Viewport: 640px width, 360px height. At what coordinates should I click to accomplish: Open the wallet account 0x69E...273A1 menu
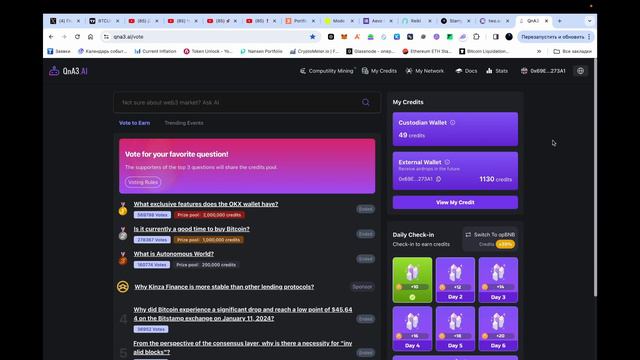click(x=543, y=71)
